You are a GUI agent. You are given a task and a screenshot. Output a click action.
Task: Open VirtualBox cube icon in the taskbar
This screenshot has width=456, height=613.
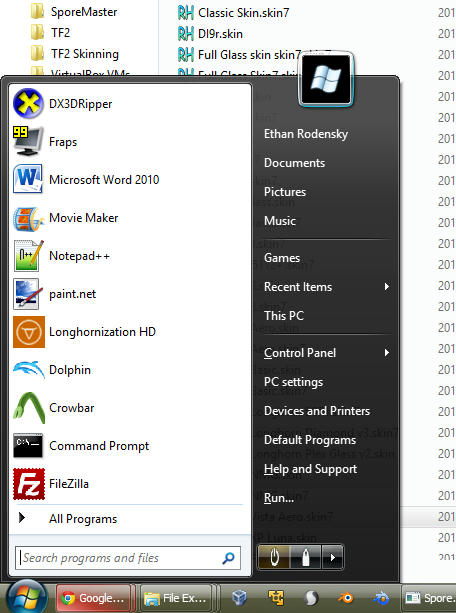click(x=239, y=598)
